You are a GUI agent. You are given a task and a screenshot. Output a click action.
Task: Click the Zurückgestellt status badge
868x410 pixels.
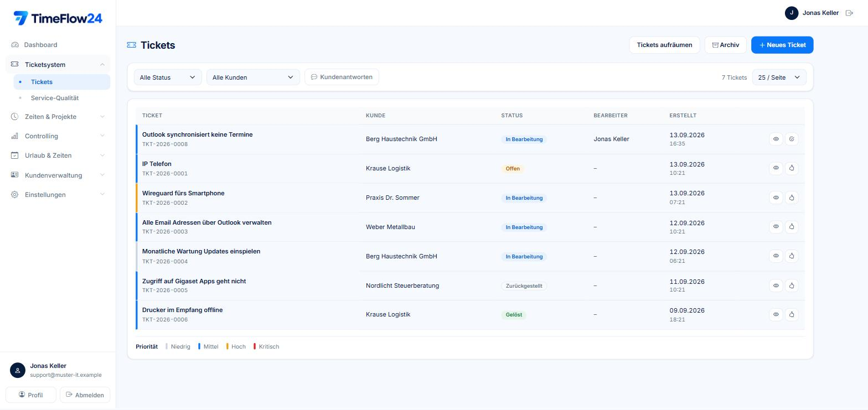pos(524,286)
